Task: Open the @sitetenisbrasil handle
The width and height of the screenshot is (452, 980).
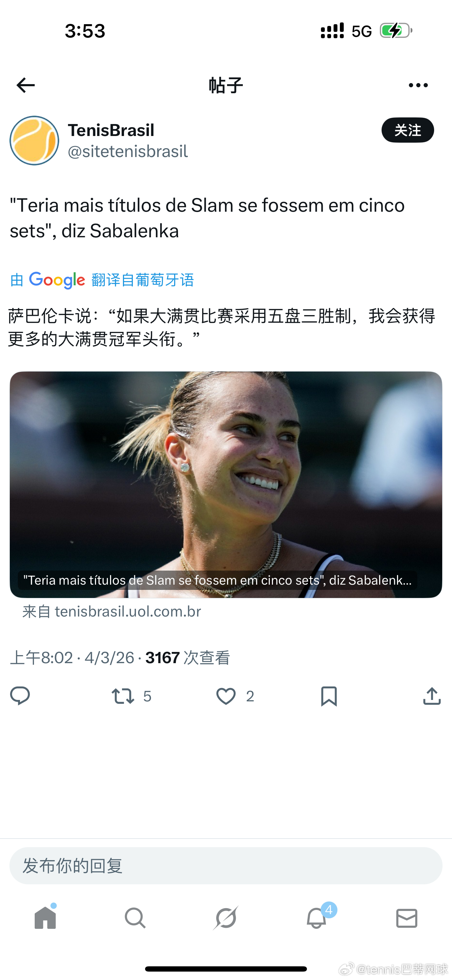Action: (x=128, y=151)
